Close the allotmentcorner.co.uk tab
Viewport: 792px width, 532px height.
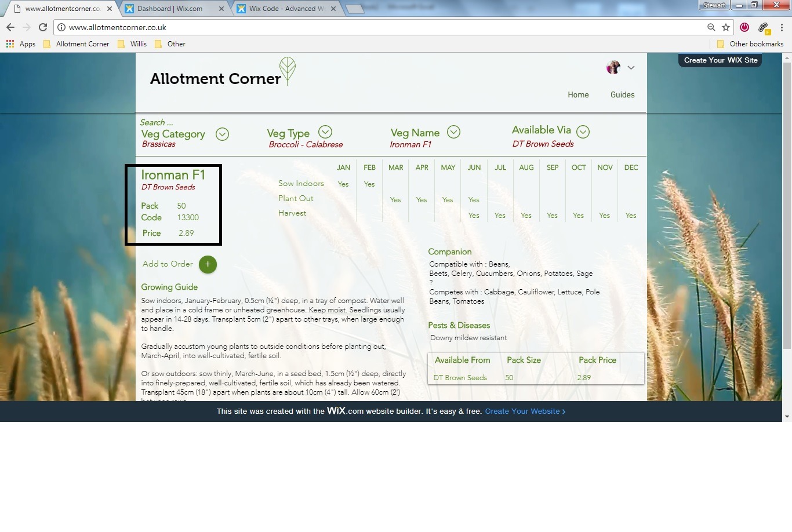point(110,9)
